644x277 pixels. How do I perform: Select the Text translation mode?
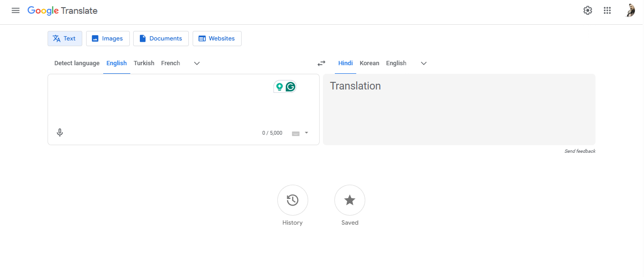click(65, 39)
